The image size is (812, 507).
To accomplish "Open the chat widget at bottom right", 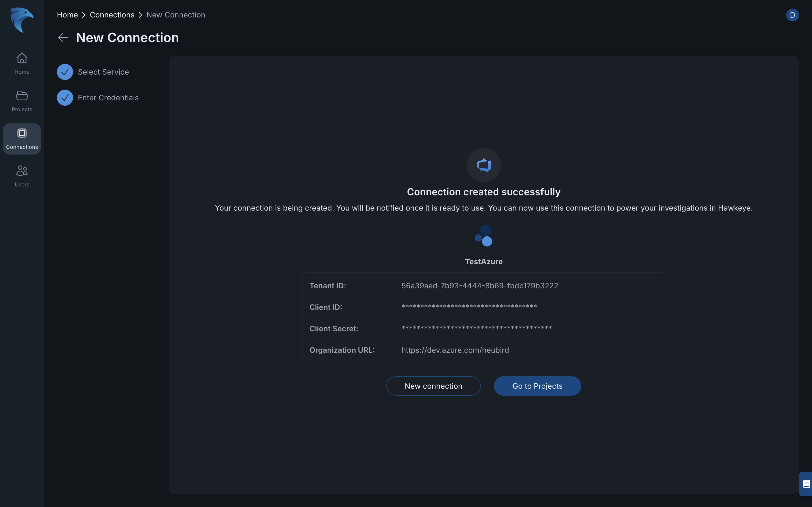I will 806,483.
